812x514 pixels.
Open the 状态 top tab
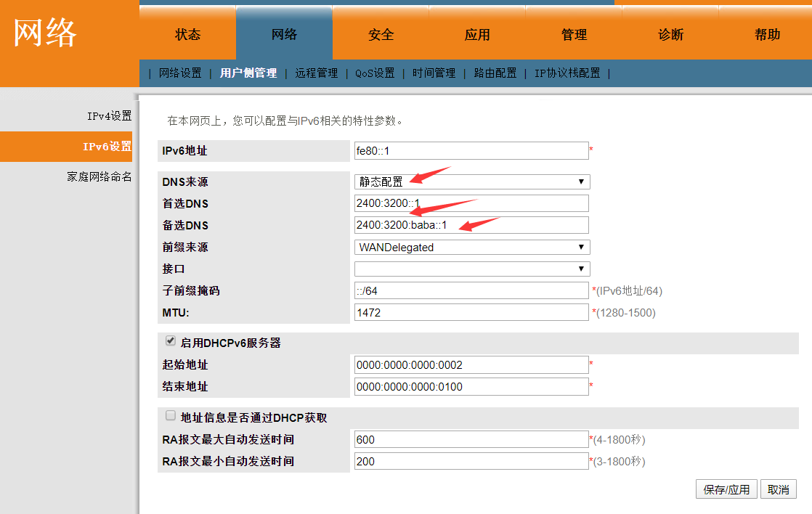point(187,35)
